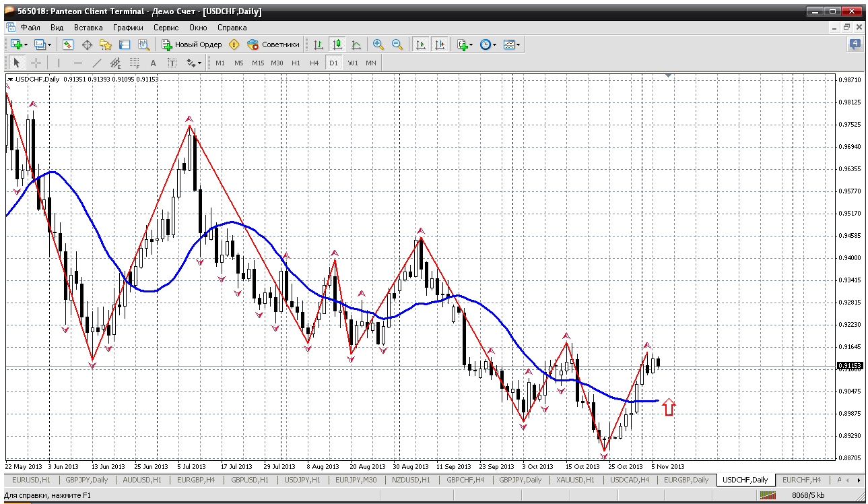Toggle the Советники expert advisors button
868x504 pixels.
click(x=273, y=44)
